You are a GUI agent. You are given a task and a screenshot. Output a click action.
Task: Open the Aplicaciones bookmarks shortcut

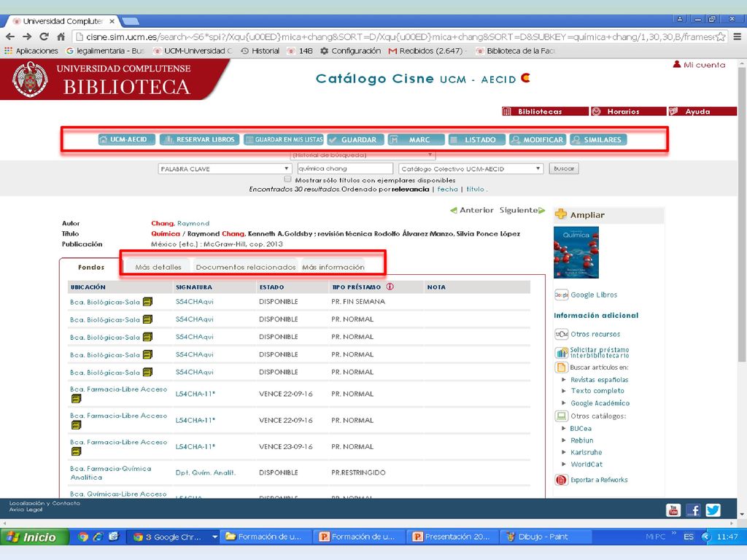[x=31, y=51]
